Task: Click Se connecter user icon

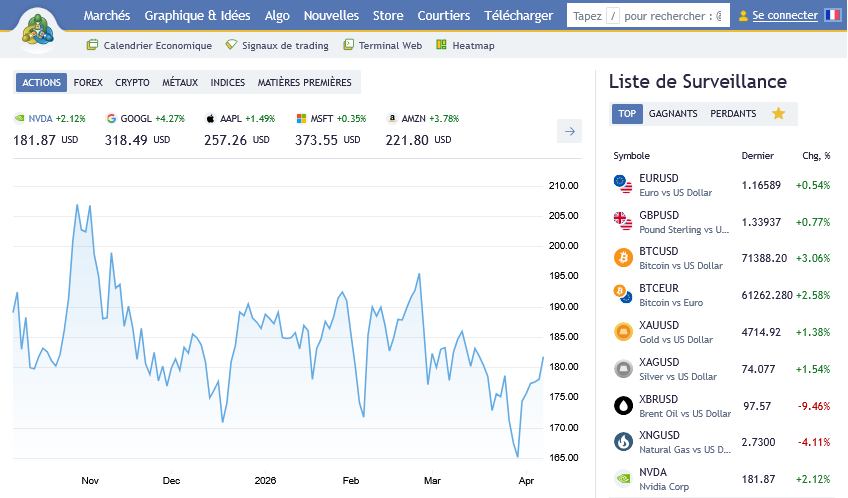Action: tap(743, 16)
